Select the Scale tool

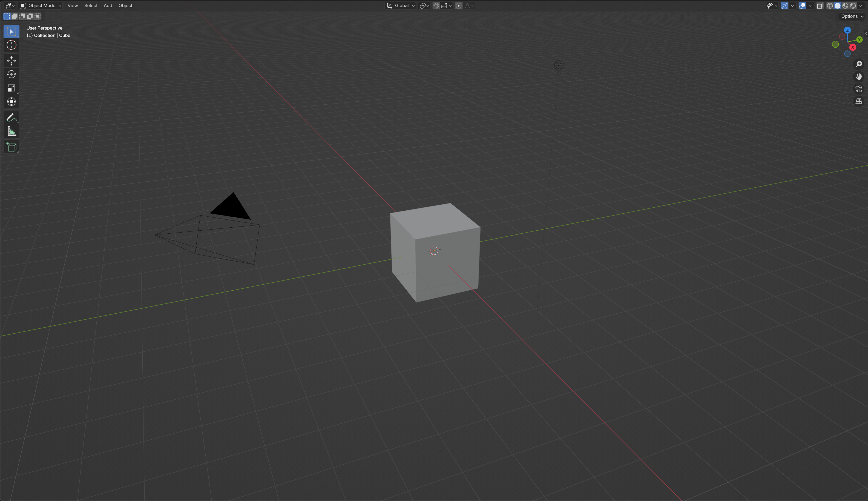click(11, 88)
